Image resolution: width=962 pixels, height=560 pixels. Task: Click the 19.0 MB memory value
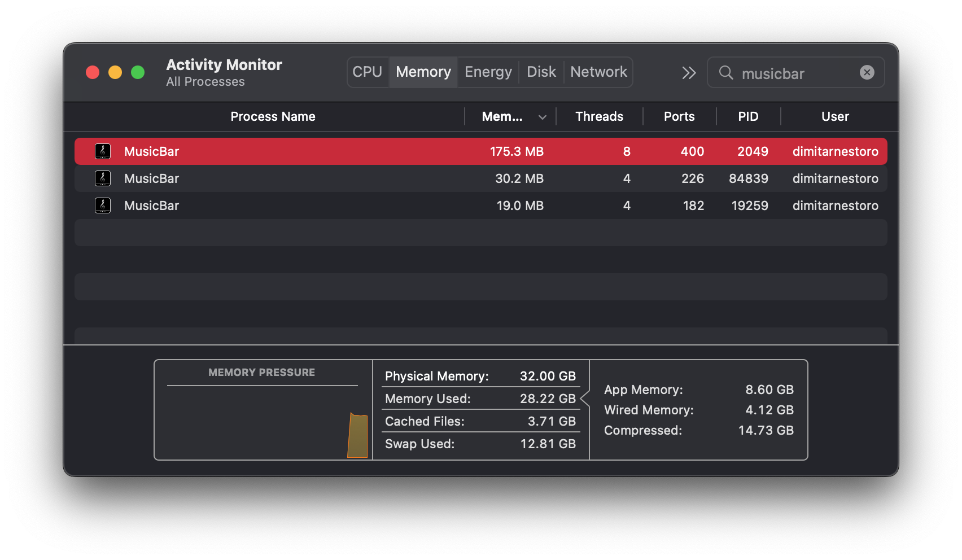[x=520, y=205]
